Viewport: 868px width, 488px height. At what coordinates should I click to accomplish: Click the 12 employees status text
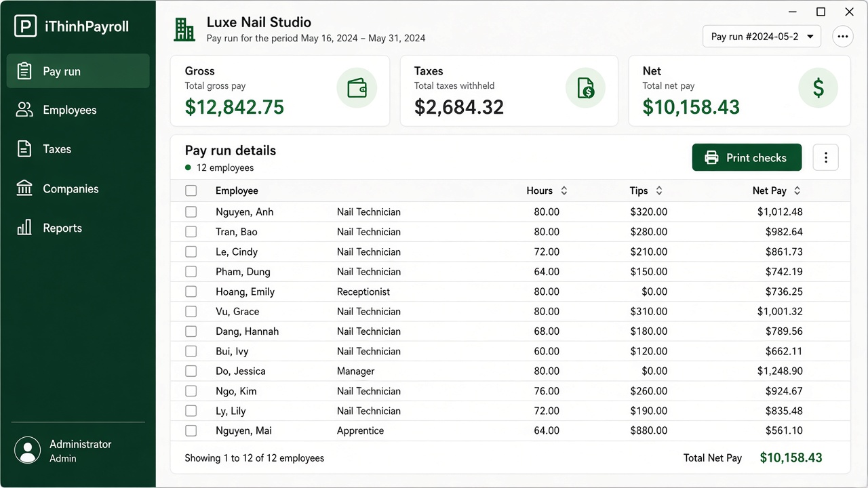[x=225, y=167]
